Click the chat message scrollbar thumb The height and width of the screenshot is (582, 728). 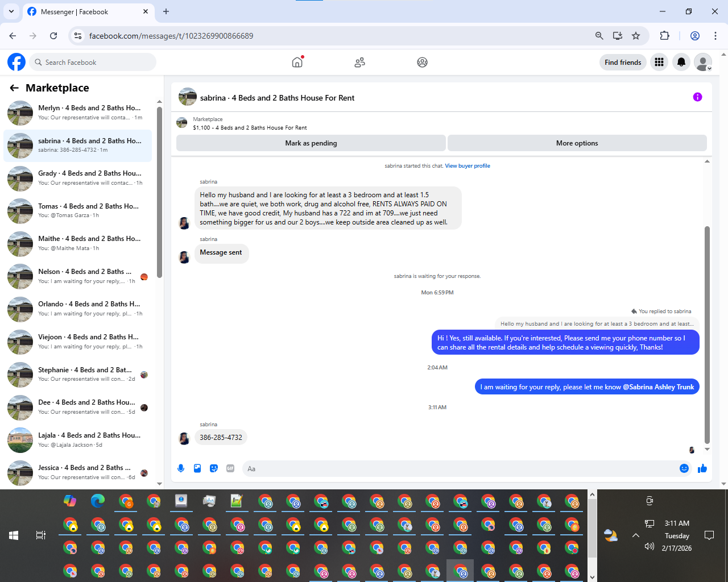pos(707,334)
